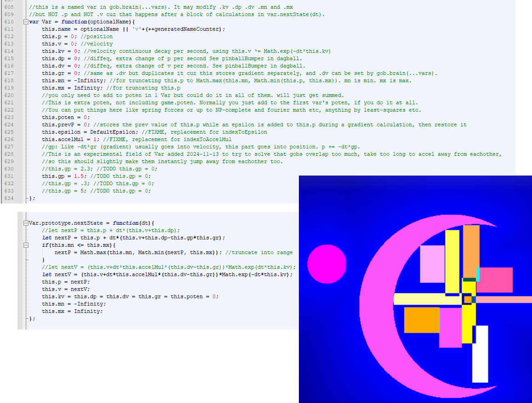
Task: Collapse the Var.prototype.nextState function fold
Action: (26, 223)
